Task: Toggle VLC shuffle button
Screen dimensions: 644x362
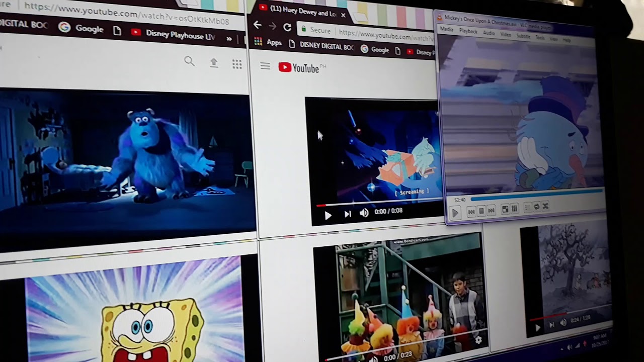Action: [x=545, y=206]
